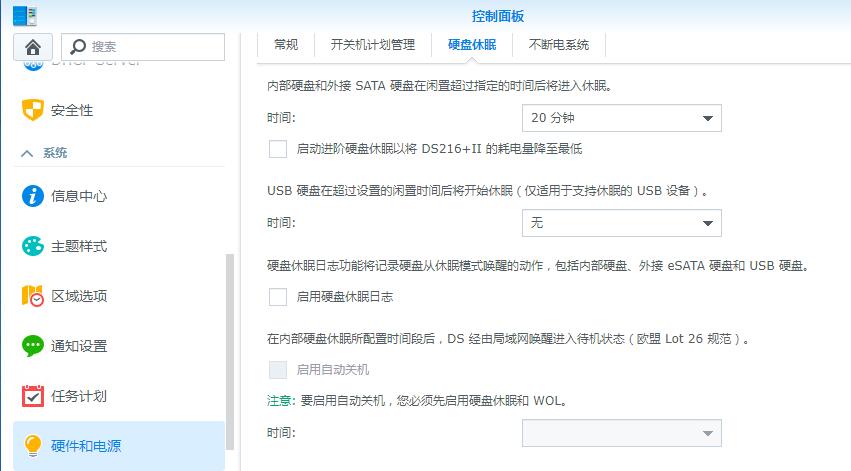Open the 20 分钟 time dropdown
The width and height of the screenshot is (851, 471).
[x=621, y=118]
